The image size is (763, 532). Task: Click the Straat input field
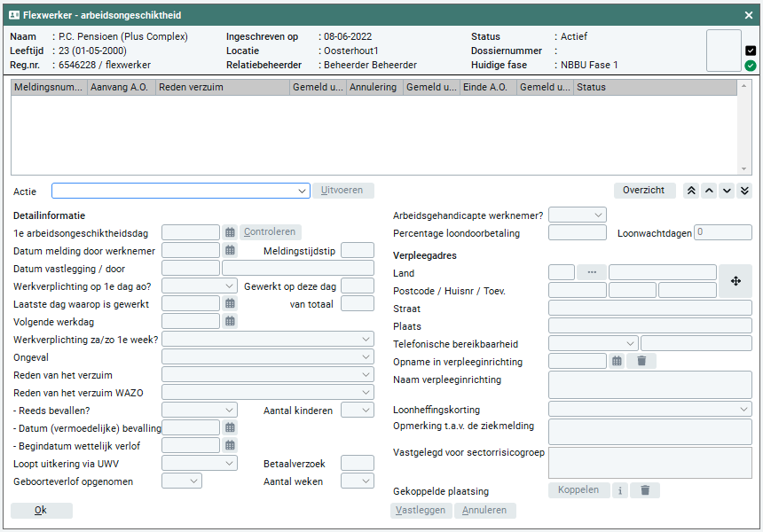pyautogui.click(x=649, y=309)
